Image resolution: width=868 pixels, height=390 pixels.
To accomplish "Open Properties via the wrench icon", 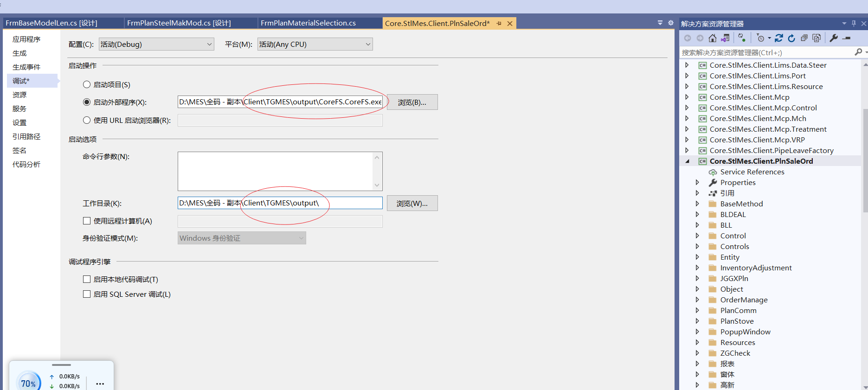I will (x=834, y=38).
